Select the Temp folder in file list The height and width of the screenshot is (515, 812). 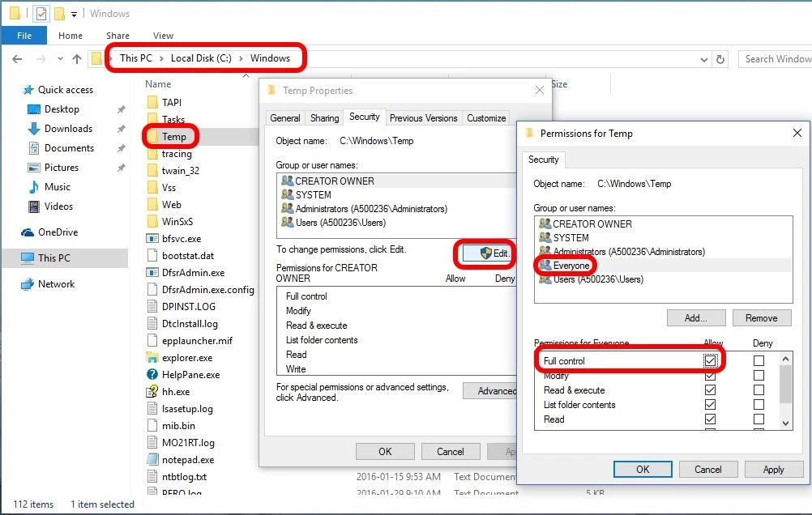[173, 137]
